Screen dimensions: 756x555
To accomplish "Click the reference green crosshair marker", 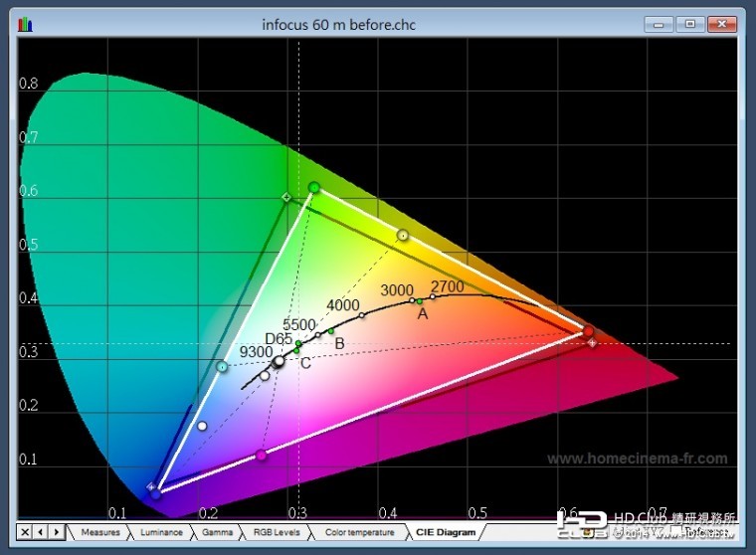I will 286,198.
